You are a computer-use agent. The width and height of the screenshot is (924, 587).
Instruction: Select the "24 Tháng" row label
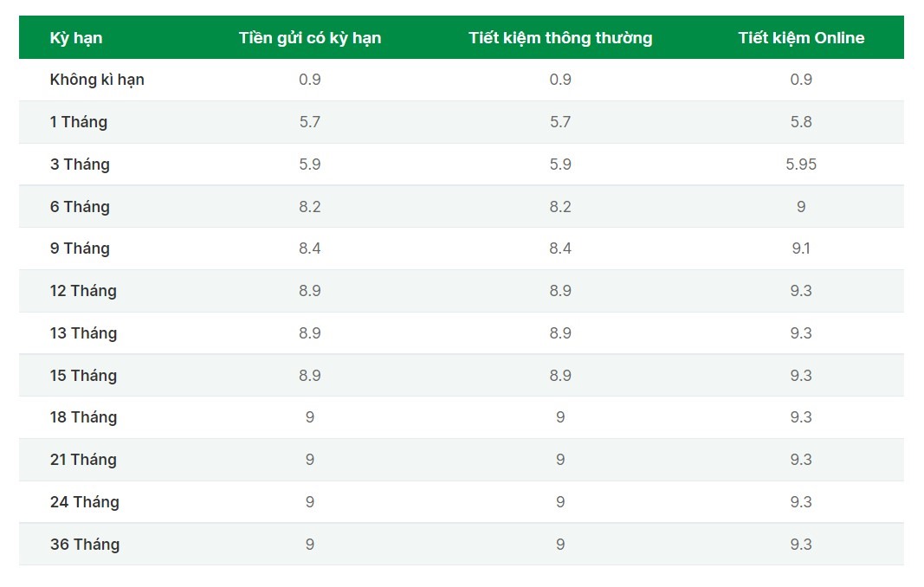click(85, 502)
